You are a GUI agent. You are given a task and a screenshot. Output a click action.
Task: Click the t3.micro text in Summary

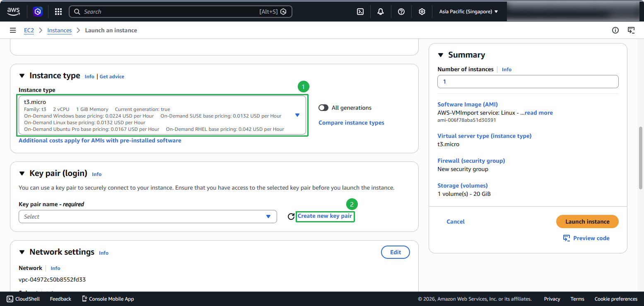[448, 144]
